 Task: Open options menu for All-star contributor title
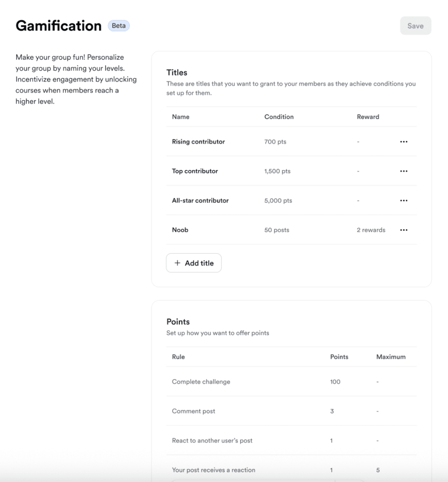(404, 200)
